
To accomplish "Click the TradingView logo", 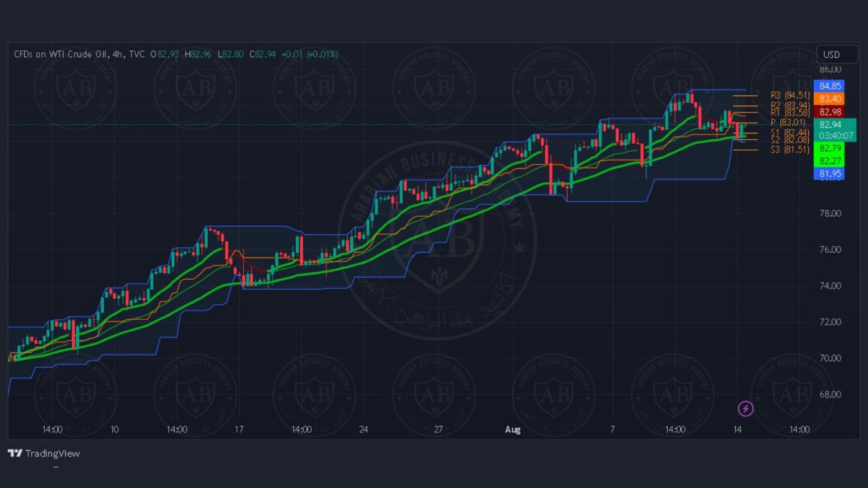I will pos(44,453).
